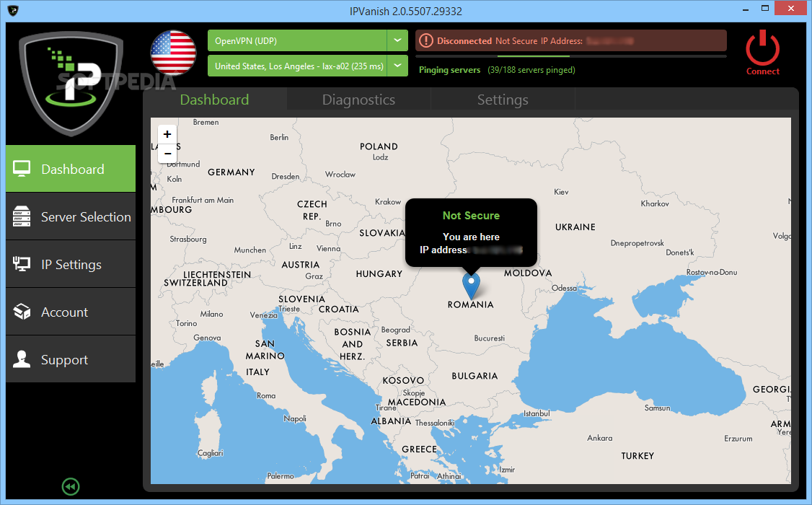Click the Server Selection server rack icon
812x505 pixels.
point(22,216)
